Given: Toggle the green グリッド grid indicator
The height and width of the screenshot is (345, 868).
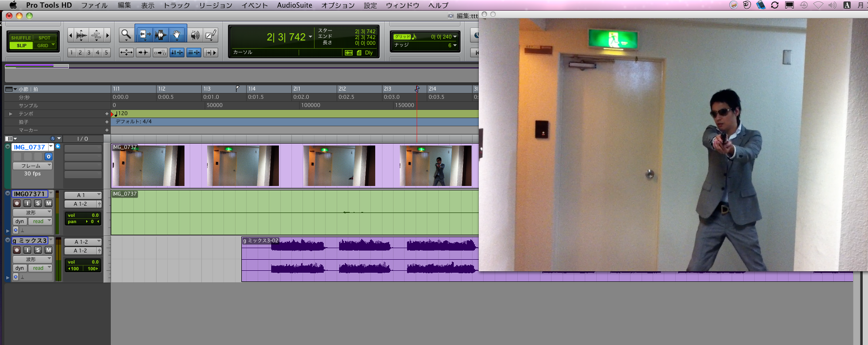Looking at the screenshot, I should 402,37.
